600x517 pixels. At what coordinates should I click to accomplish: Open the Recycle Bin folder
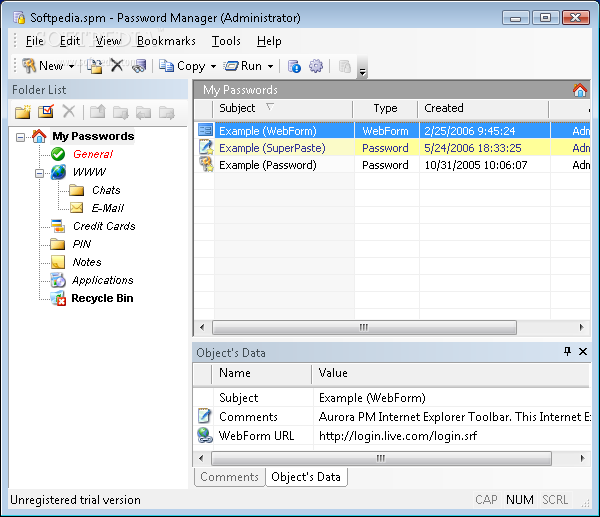pos(102,298)
